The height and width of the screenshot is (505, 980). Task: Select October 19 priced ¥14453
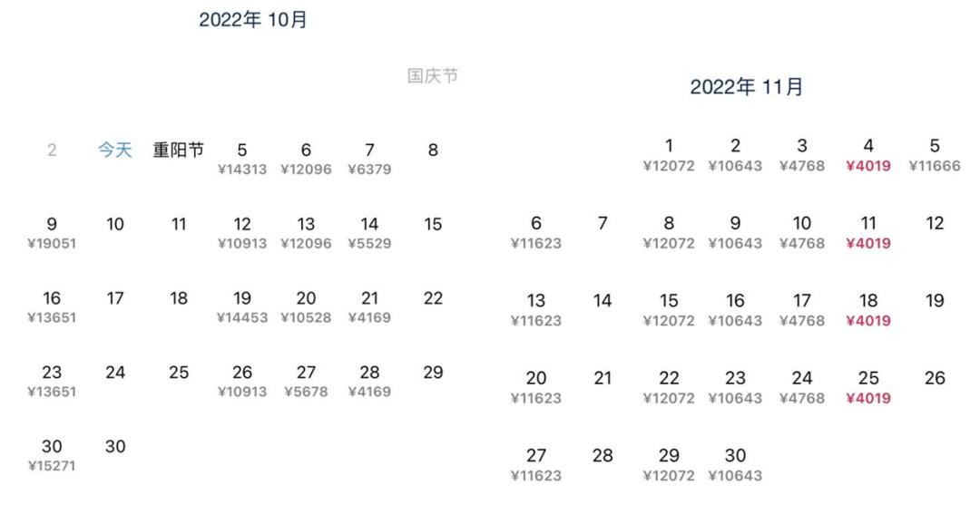[242, 306]
